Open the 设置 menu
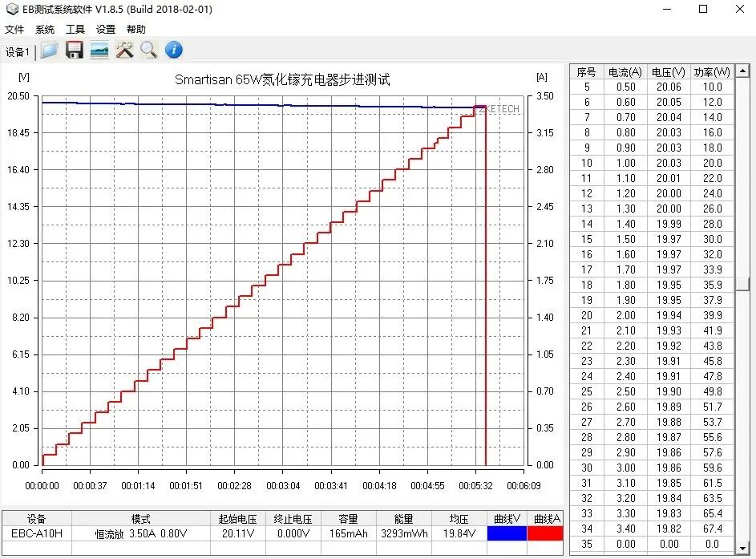The image size is (756, 559). (x=106, y=30)
